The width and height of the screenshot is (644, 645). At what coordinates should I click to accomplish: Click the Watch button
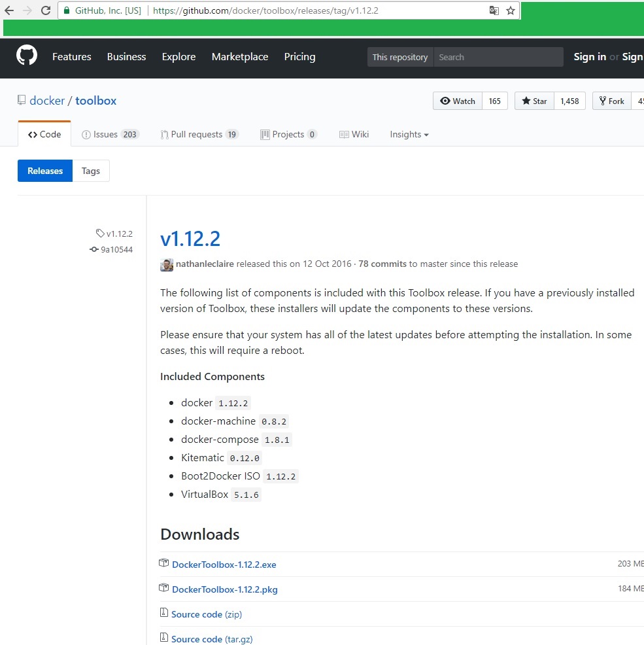click(457, 101)
